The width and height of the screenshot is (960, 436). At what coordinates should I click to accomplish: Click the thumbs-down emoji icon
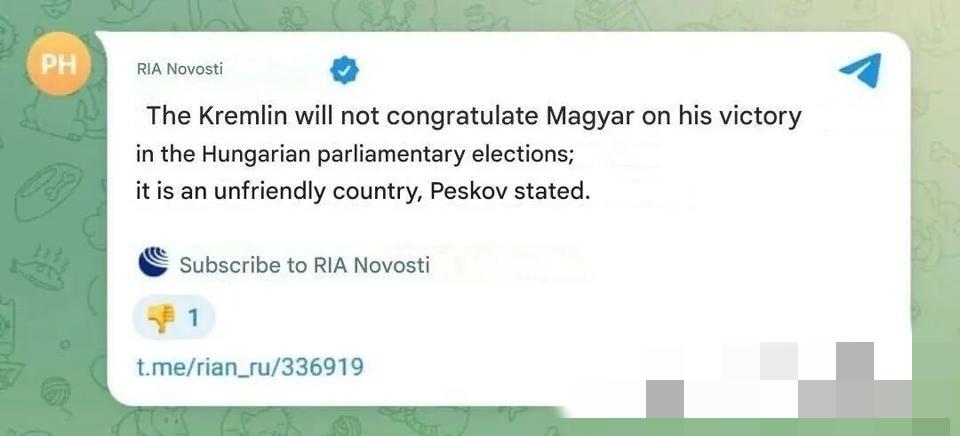tap(160, 319)
